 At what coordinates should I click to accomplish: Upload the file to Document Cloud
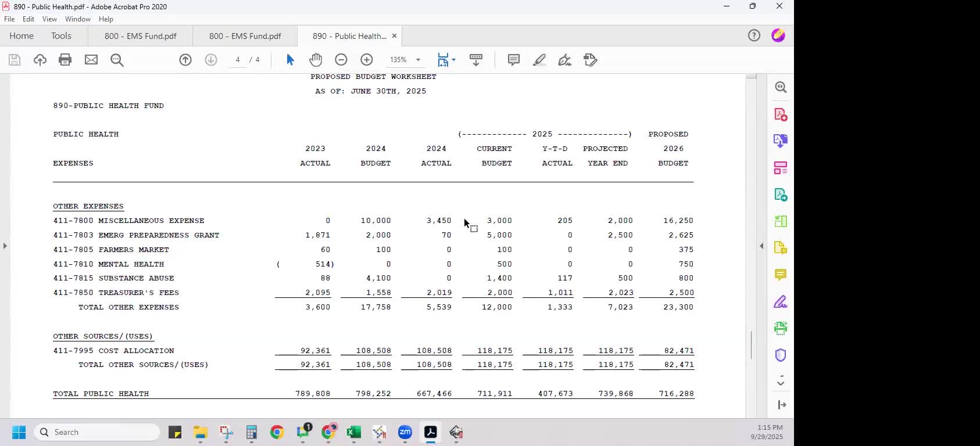click(40, 60)
